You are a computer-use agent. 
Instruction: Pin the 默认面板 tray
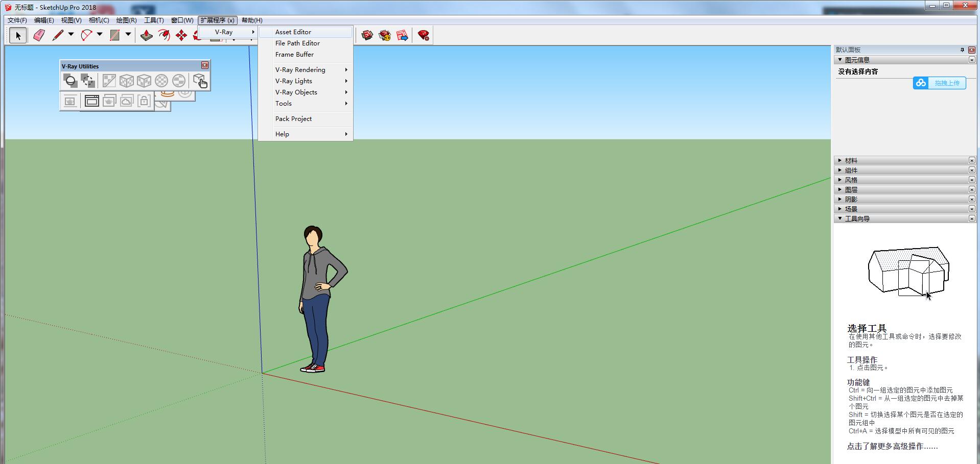coord(962,50)
